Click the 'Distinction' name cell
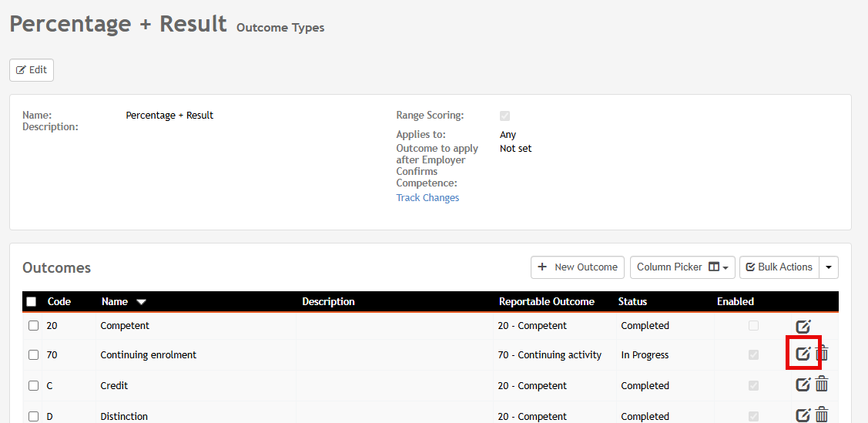Image resolution: width=868 pixels, height=423 pixels. [x=124, y=416]
